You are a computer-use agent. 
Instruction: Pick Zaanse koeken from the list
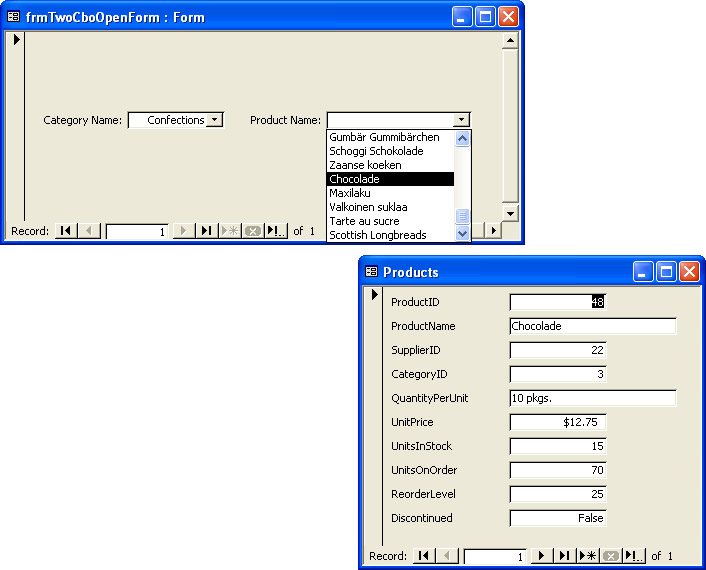pyautogui.click(x=365, y=165)
